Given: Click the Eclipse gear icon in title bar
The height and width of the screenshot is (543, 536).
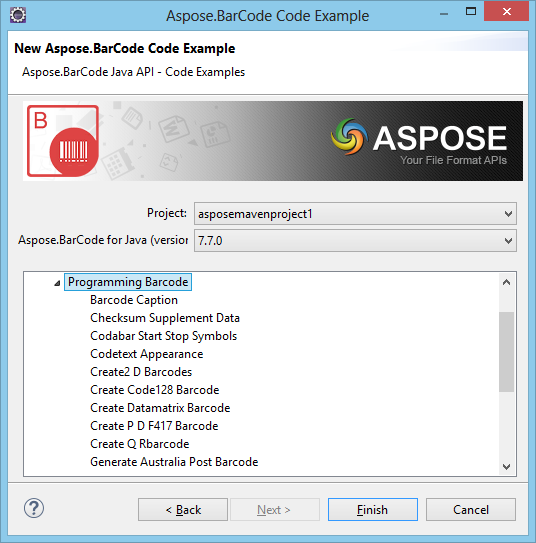Looking at the screenshot, I should tap(18, 15).
